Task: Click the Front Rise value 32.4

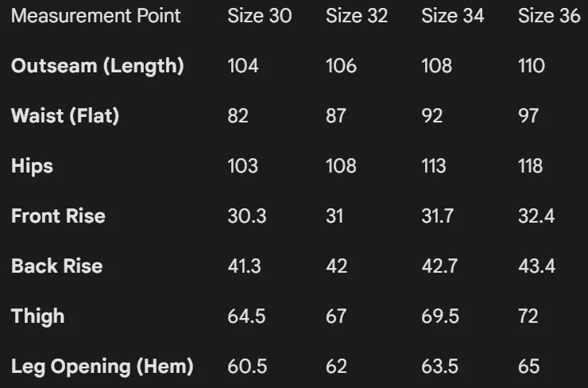Action: (536, 216)
